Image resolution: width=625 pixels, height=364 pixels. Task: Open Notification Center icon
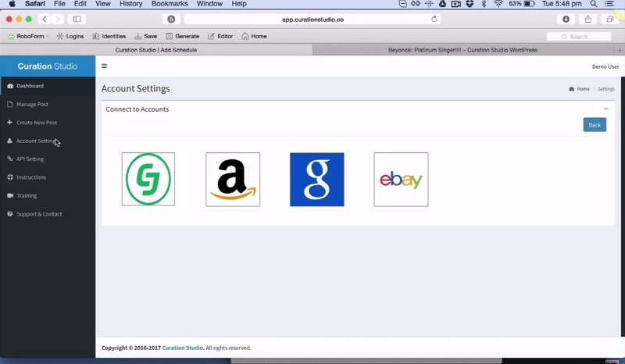(x=609, y=4)
